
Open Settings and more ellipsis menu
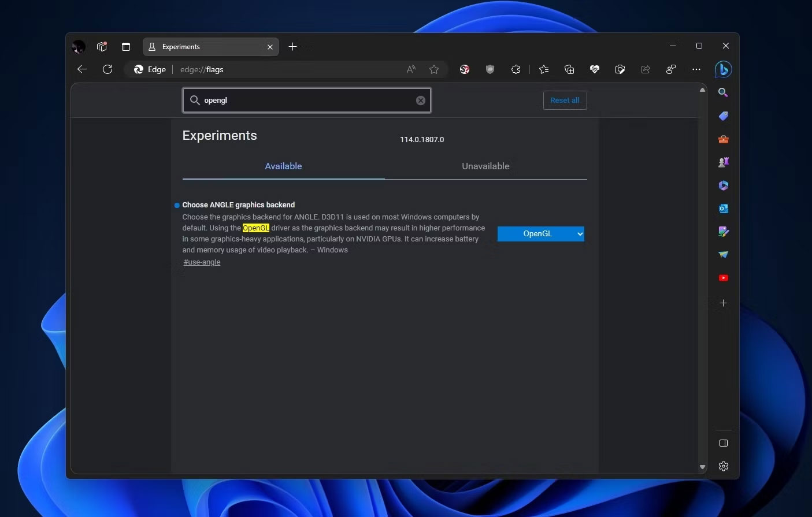[x=696, y=69]
